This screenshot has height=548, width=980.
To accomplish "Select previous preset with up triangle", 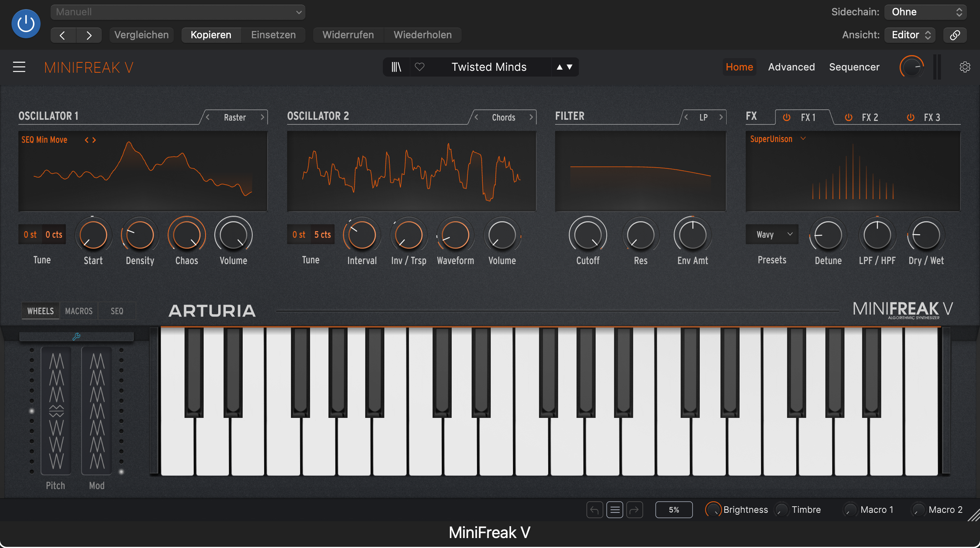I will [x=560, y=67].
